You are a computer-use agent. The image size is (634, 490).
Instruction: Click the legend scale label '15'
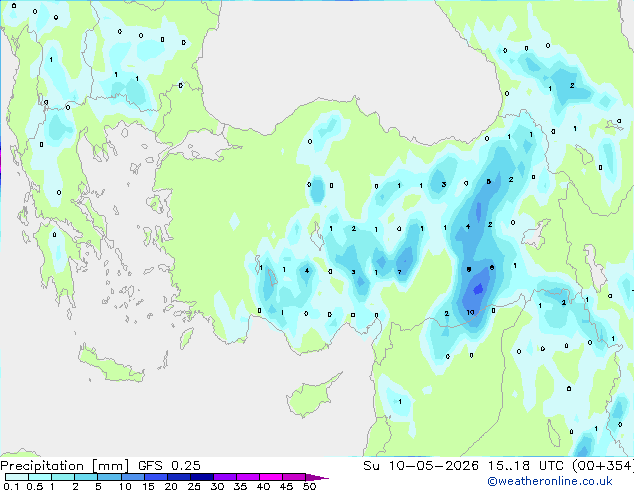pyautogui.click(x=148, y=486)
